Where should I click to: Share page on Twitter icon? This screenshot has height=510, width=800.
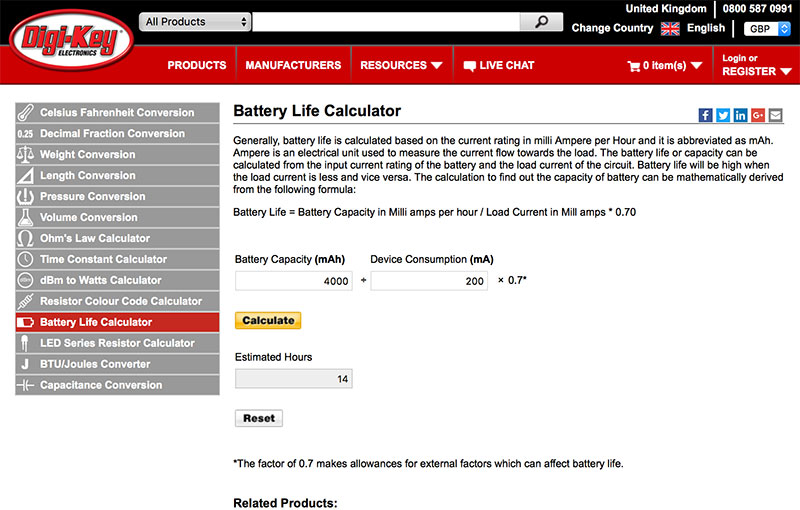click(723, 115)
